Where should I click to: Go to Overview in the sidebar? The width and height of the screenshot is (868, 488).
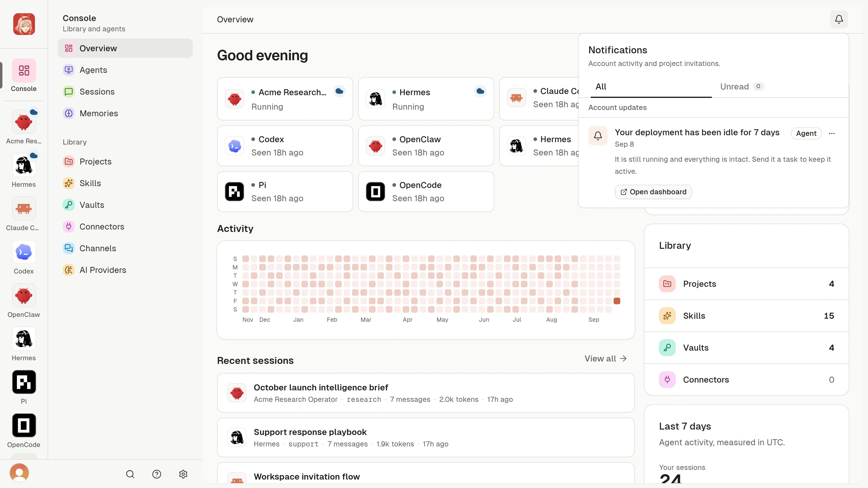tap(125, 48)
